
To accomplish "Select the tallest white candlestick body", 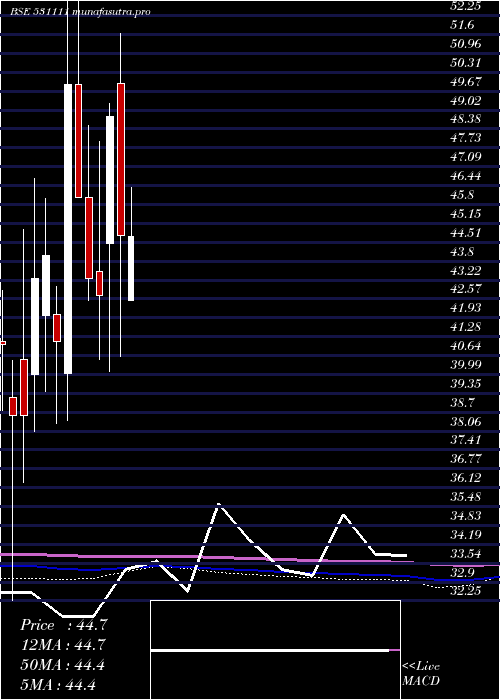I will pos(68,229).
